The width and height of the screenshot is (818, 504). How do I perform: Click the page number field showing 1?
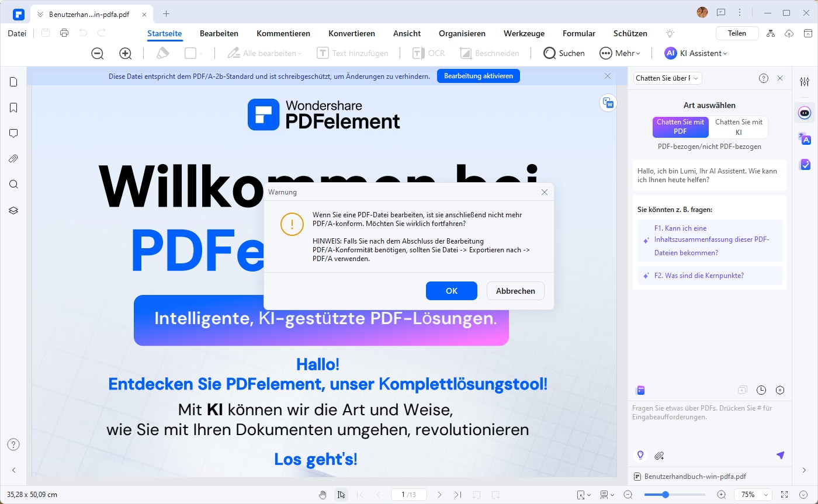409,495
